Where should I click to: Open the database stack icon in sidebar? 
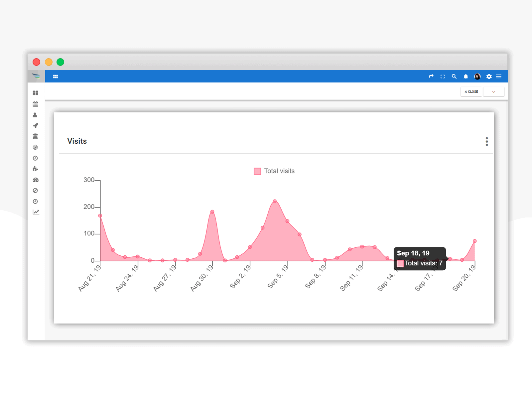tap(35, 136)
